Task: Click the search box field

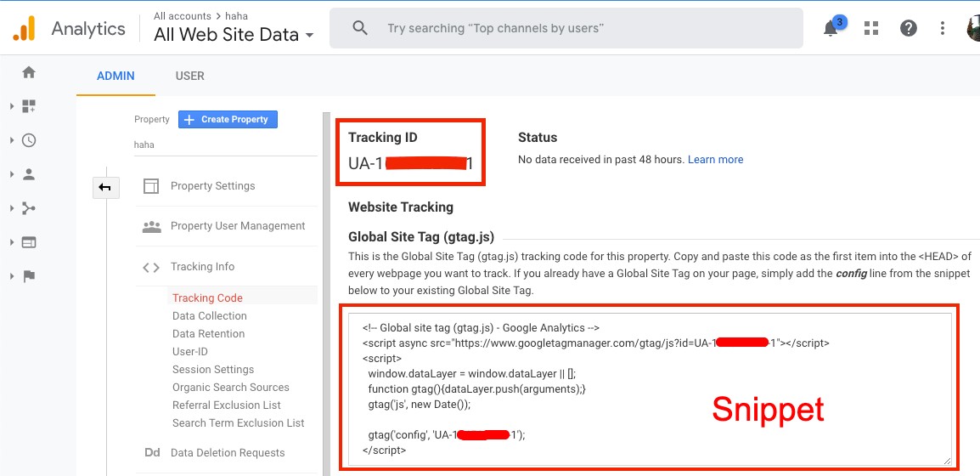Action: coord(566,28)
